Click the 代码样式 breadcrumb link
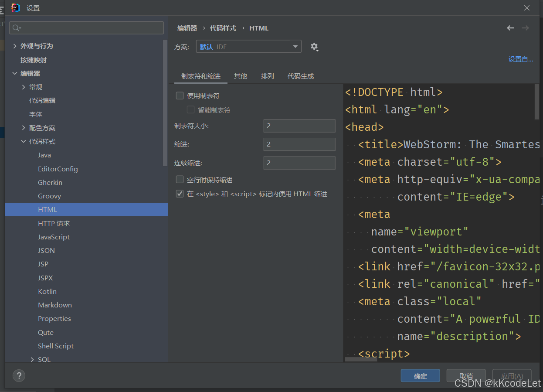 (223, 28)
